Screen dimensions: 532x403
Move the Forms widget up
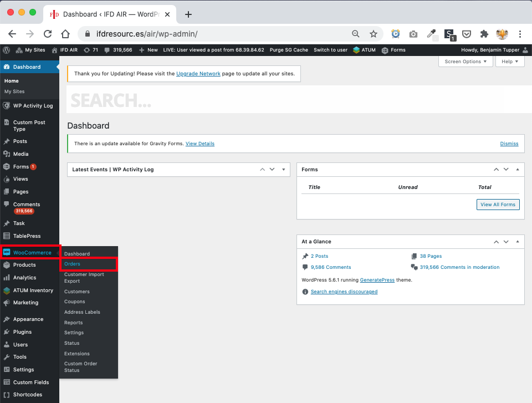pyautogui.click(x=496, y=170)
